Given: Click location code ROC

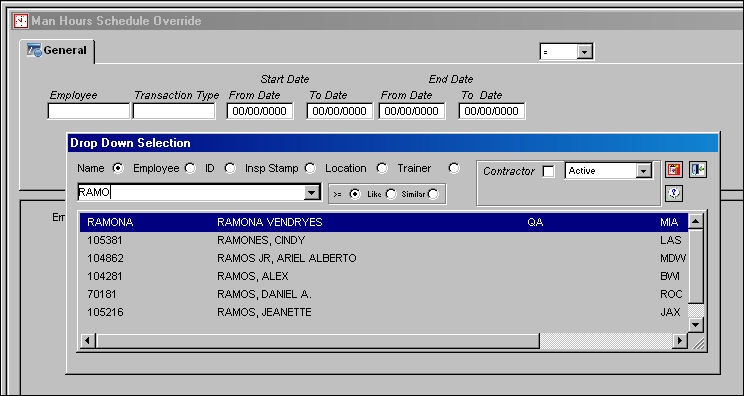Looking at the screenshot, I should coord(671,295).
